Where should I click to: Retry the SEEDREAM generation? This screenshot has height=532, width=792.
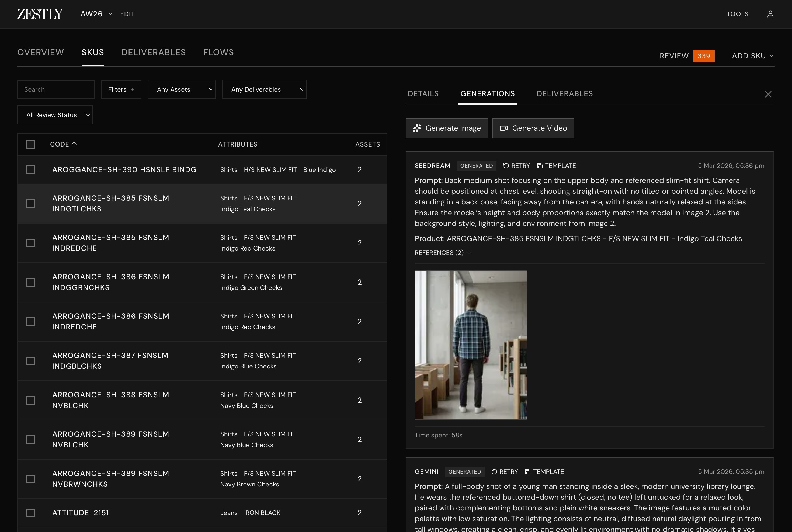516,166
